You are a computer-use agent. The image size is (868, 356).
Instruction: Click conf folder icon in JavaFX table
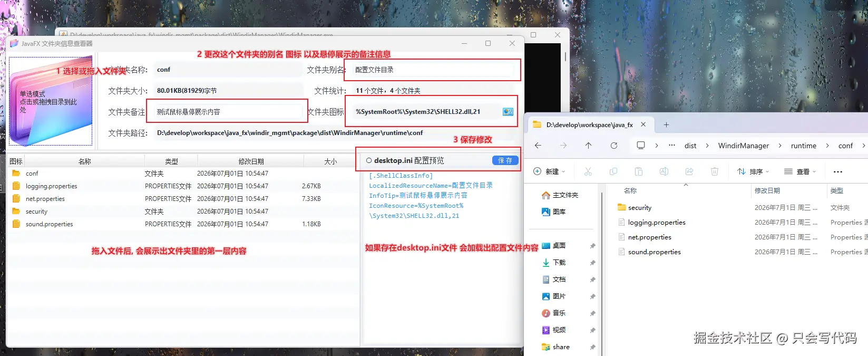(16, 173)
